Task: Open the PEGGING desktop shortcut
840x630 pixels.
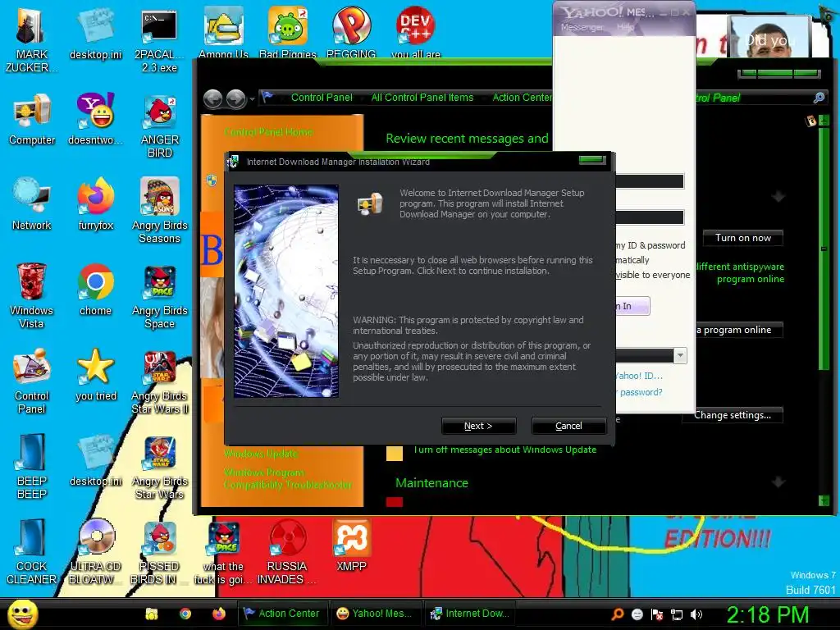Action: click(351, 32)
